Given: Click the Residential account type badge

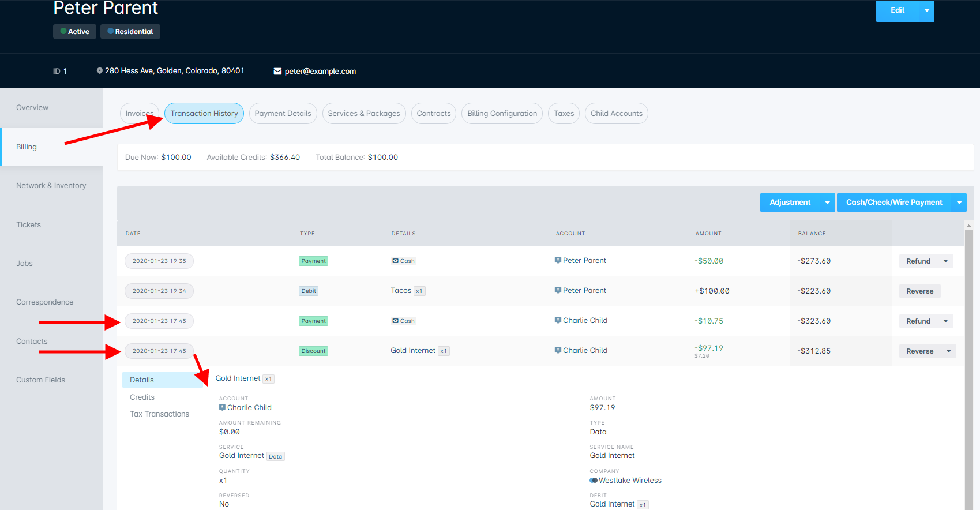Looking at the screenshot, I should 130,32.
